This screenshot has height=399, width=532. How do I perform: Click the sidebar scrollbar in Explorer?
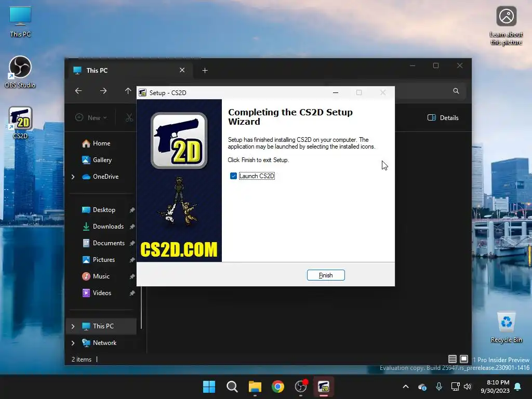pos(141,308)
